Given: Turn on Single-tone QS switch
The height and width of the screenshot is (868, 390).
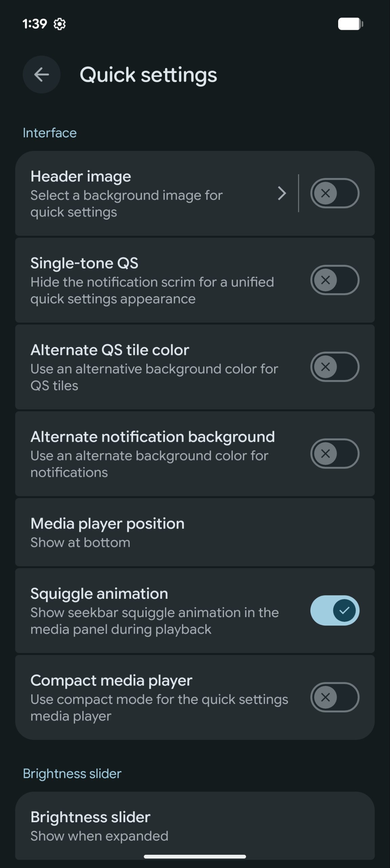Looking at the screenshot, I should [335, 280].
